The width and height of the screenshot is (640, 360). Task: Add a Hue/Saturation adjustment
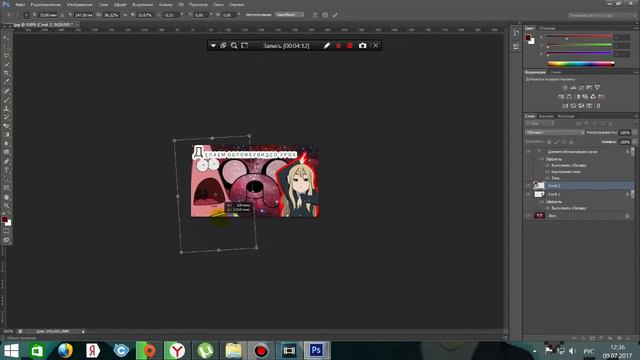(x=561, y=97)
